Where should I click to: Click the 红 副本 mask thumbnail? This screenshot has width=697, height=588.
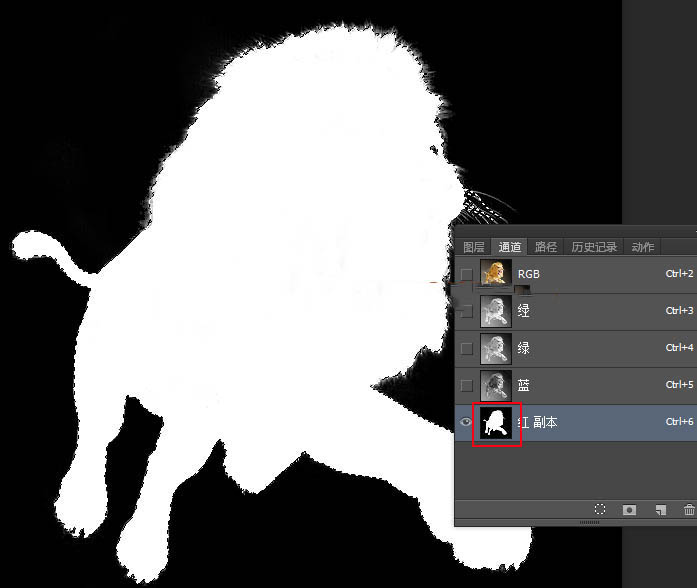496,423
